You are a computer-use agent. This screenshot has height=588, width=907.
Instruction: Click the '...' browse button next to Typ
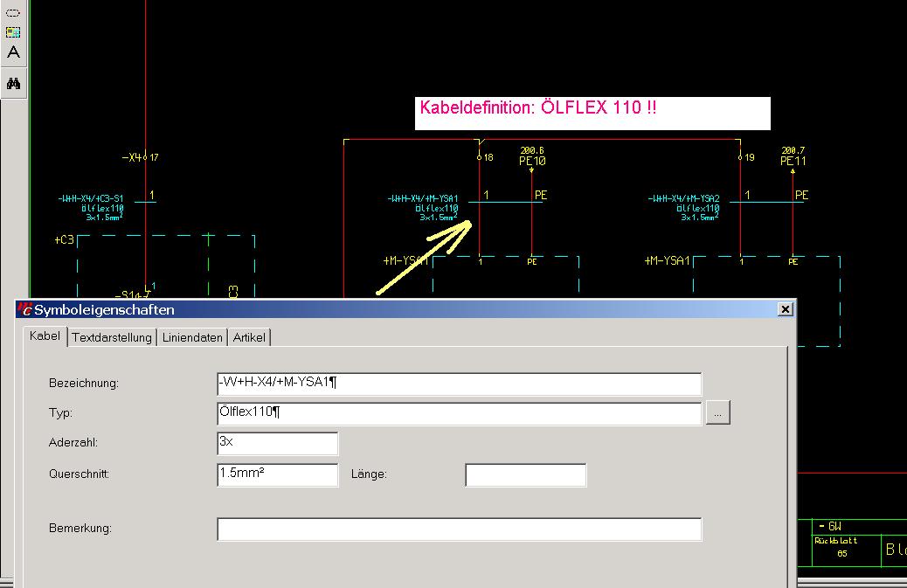[x=717, y=412]
